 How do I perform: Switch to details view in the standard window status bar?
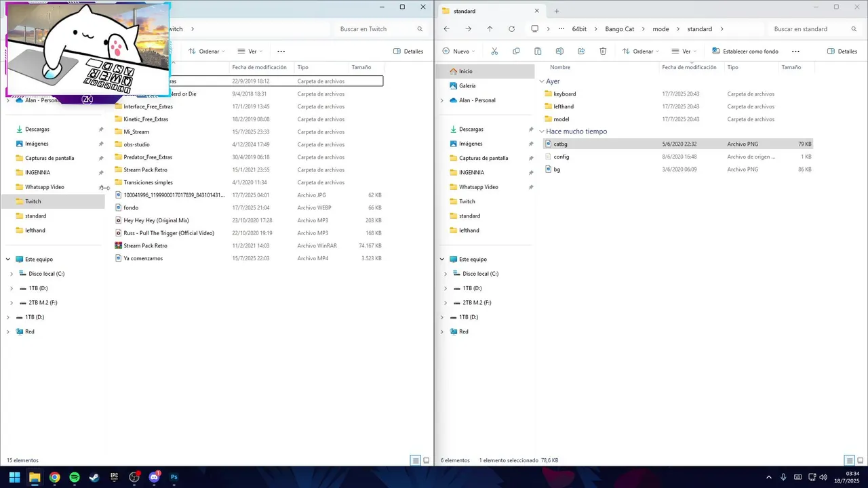(x=849, y=460)
